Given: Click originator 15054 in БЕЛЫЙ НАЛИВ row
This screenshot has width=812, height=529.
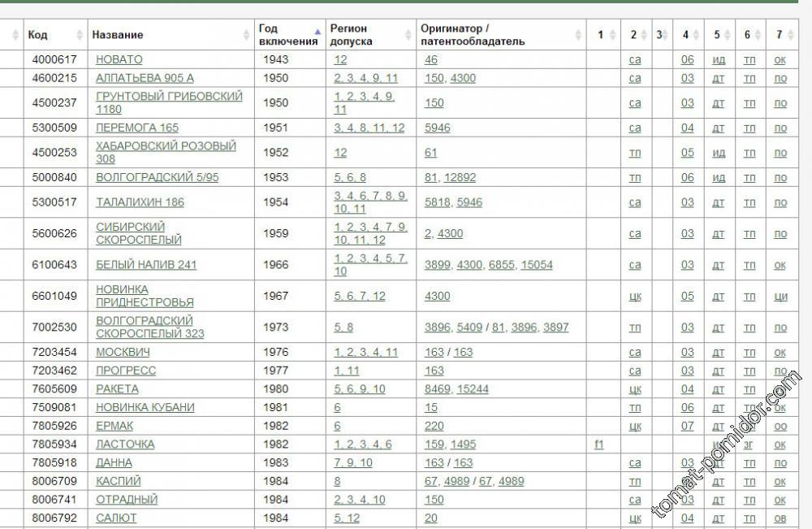Looking at the screenshot, I should click(x=537, y=265).
